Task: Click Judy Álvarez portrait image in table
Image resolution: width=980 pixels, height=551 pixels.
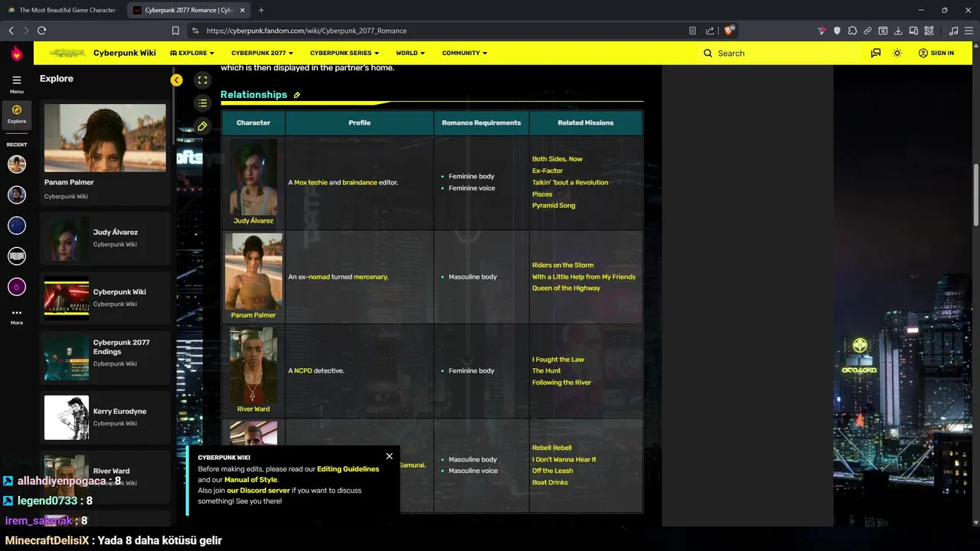Action: [x=253, y=177]
